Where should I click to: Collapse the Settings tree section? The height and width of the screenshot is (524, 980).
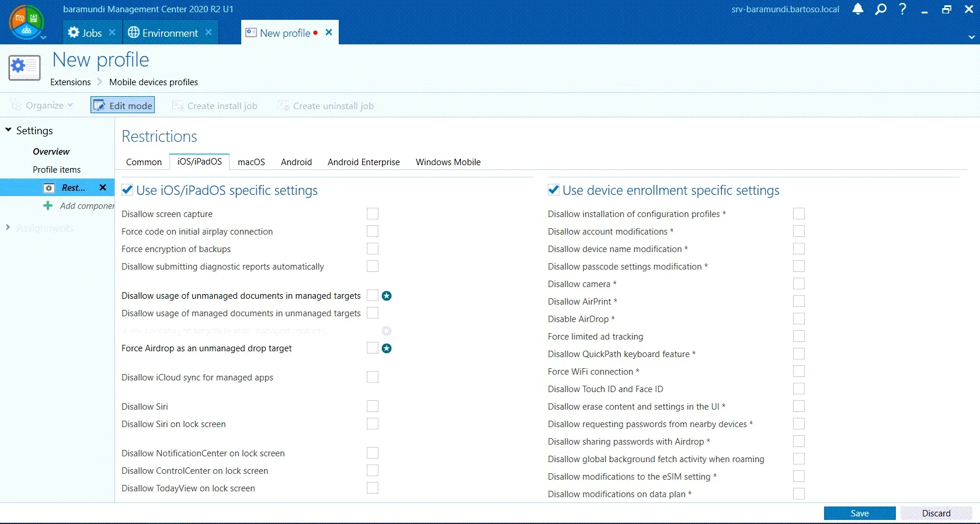pyautogui.click(x=8, y=130)
